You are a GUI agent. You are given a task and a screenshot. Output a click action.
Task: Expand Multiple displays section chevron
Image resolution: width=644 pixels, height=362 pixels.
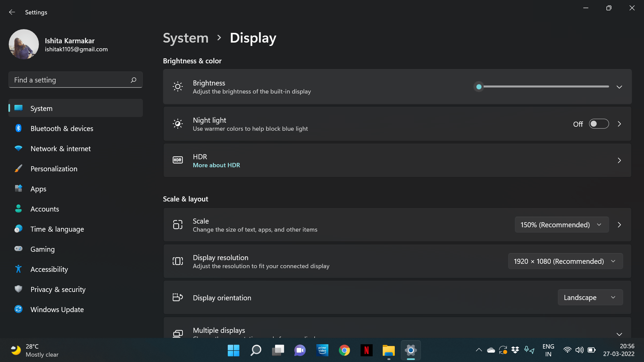coord(619,334)
